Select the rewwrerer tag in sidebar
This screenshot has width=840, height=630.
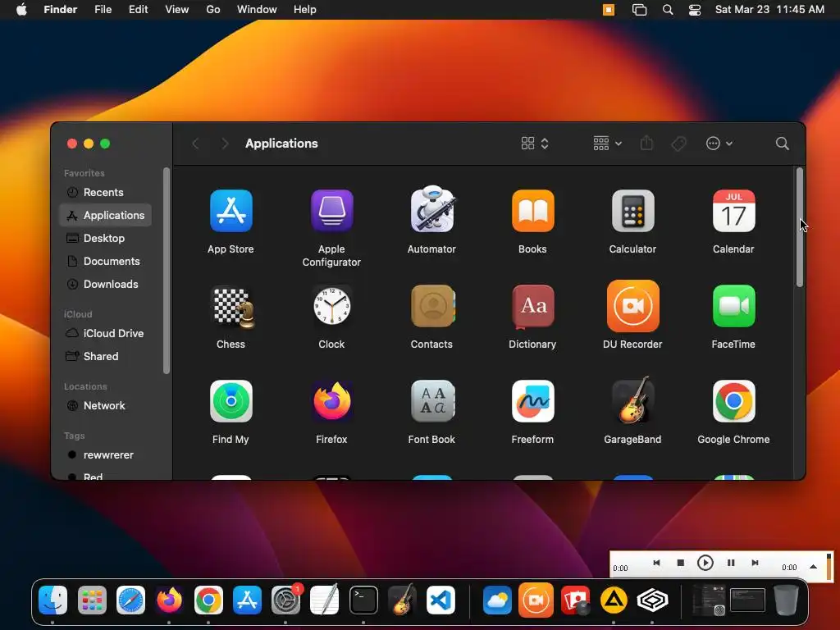(x=105, y=454)
